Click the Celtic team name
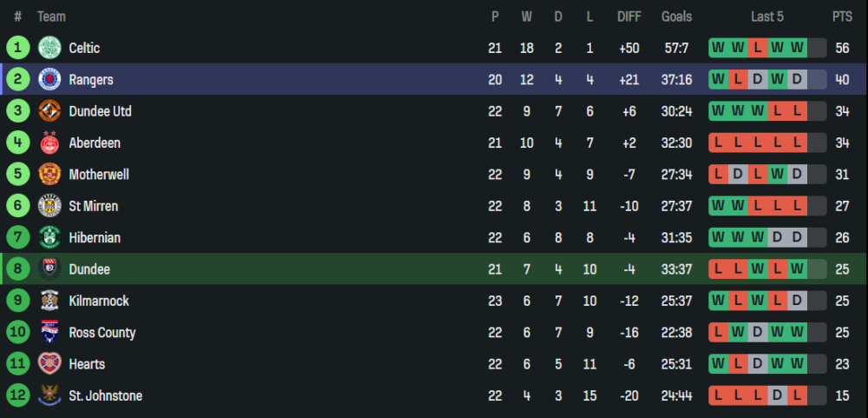The image size is (868, 418). (x=84, y=48)
